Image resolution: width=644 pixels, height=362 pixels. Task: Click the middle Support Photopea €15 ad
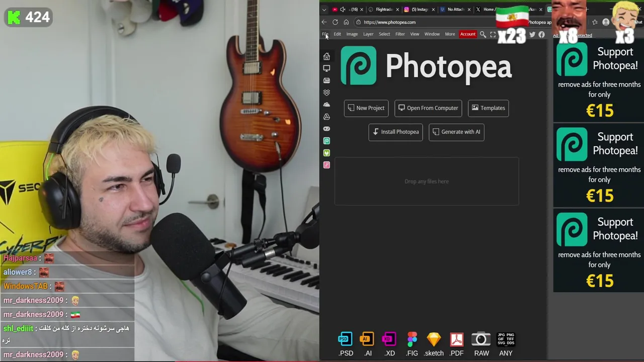click(599, 166)
